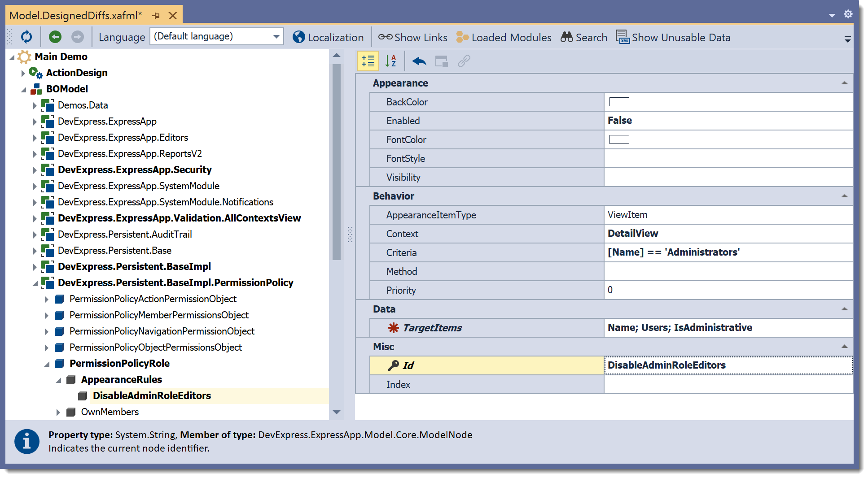Click the green Back navigation arrow
Screen dimensions: 868x478
pos(55,37)
